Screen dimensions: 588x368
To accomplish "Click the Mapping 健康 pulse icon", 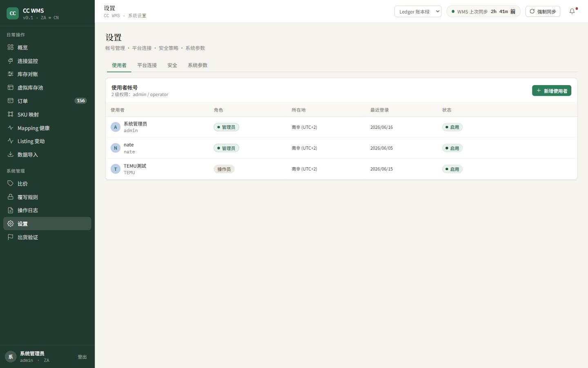I will tap(11, 128).
